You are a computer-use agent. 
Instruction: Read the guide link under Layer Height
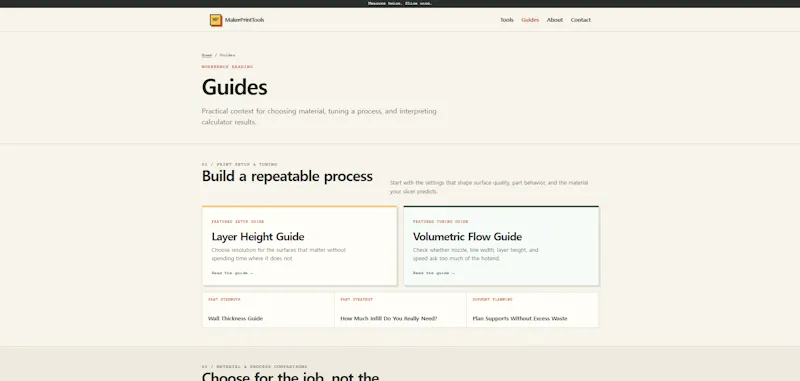[x=232, y=273]
